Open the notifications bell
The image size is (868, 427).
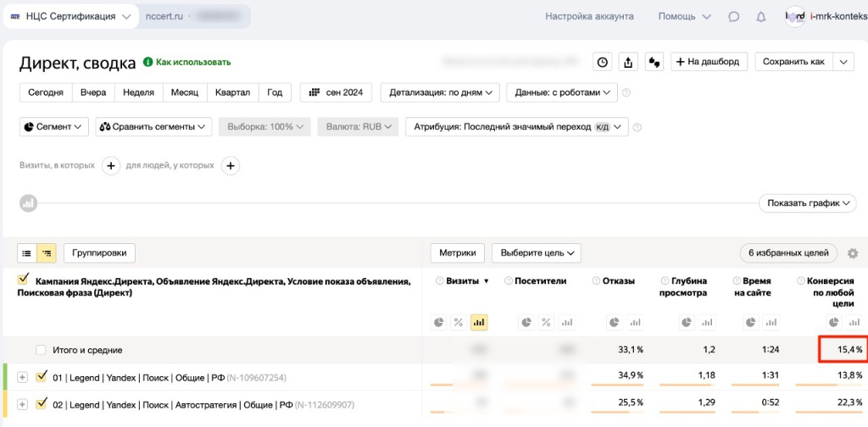[760, 16]
